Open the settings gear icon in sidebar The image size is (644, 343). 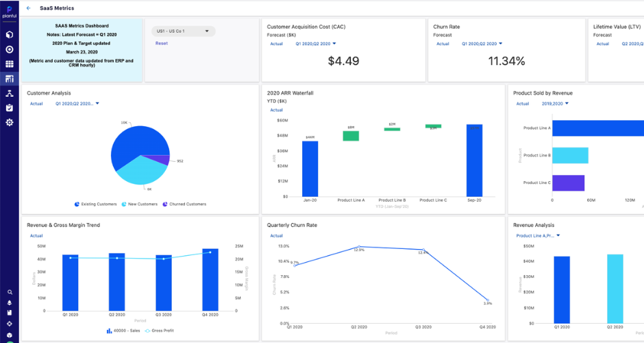[10, 122]
